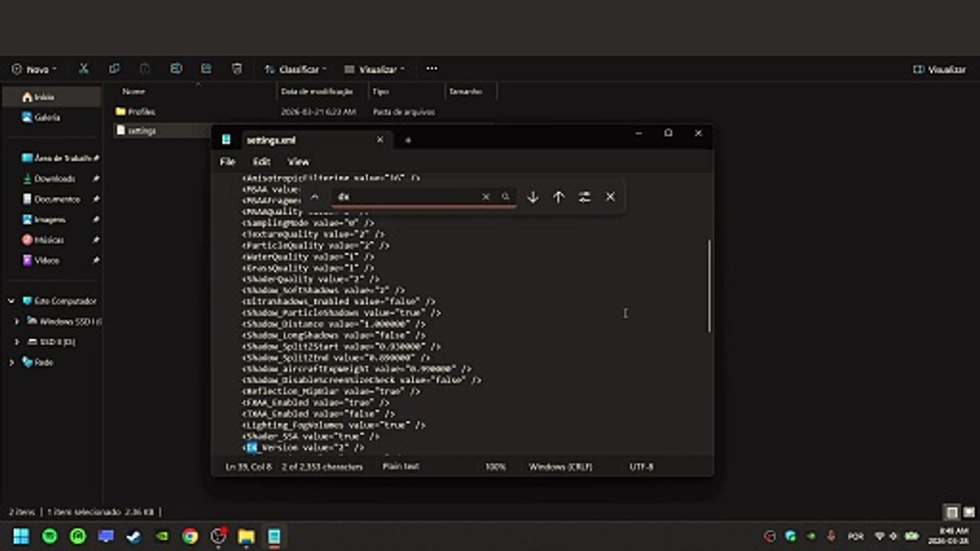Click the Share icon in Explorer toolbar

tap(206, 69)
